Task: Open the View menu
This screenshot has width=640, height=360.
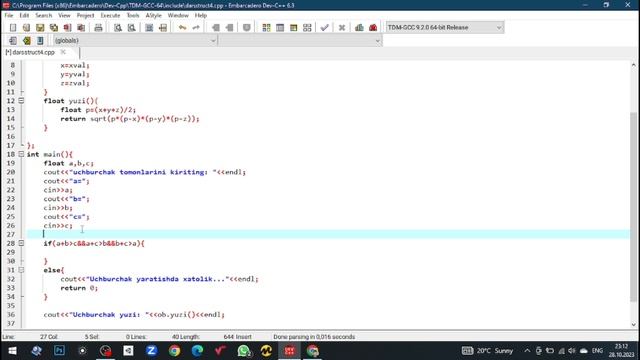Action: 64,15
